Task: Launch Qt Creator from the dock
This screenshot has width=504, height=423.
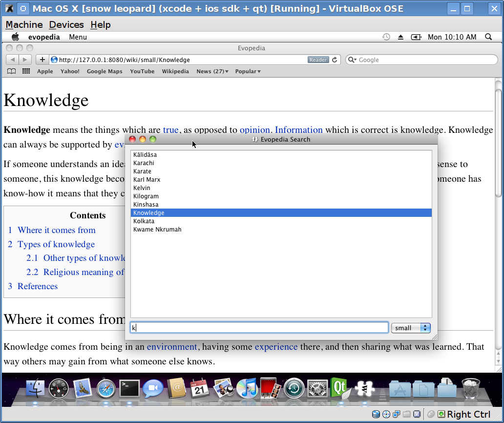Action: [x=340, y=389]
